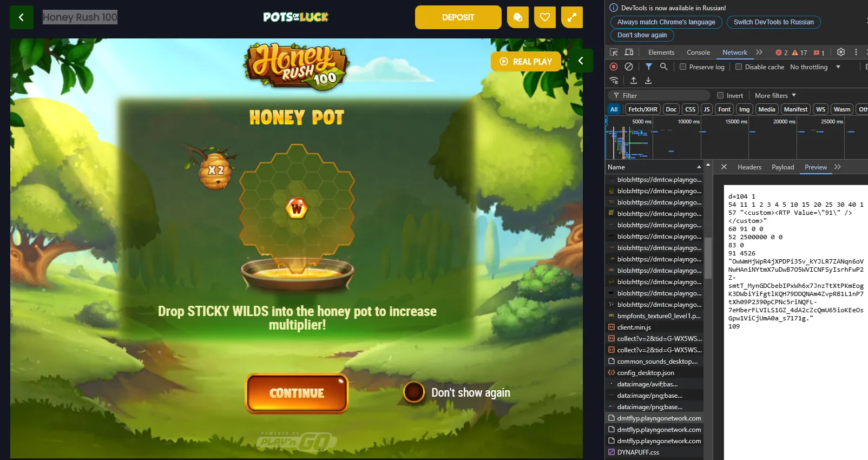The image size is (868, 460).
Task: Open the More filters dropdown
Action: click(775, 96)
